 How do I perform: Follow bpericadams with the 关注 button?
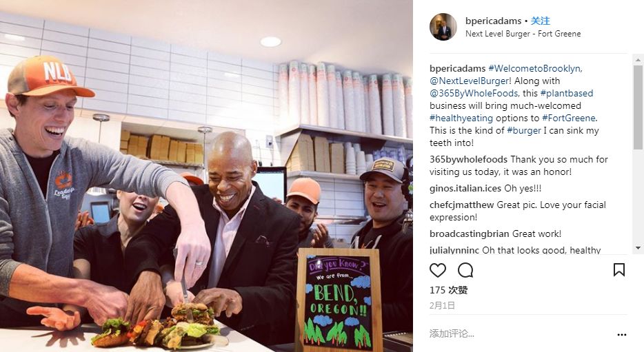(x=540, y=21)
